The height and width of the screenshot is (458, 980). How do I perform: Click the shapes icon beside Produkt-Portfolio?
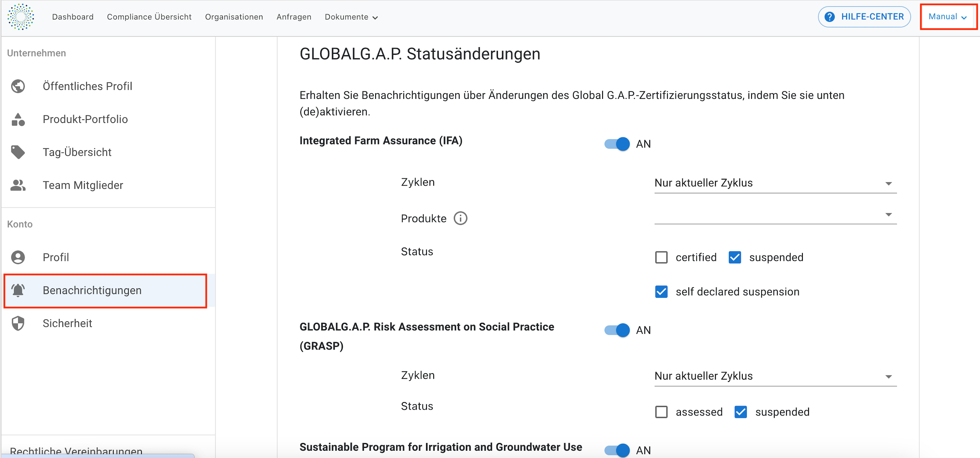coord(18,119)
